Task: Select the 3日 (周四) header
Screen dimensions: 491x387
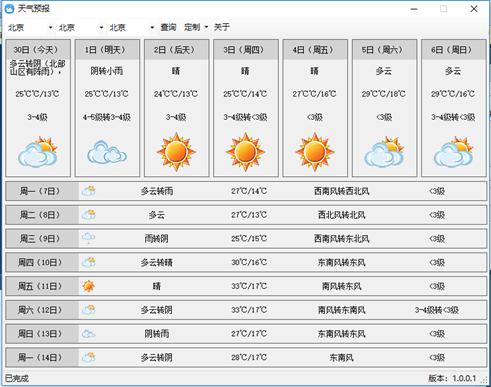Action: click(246, 50)
